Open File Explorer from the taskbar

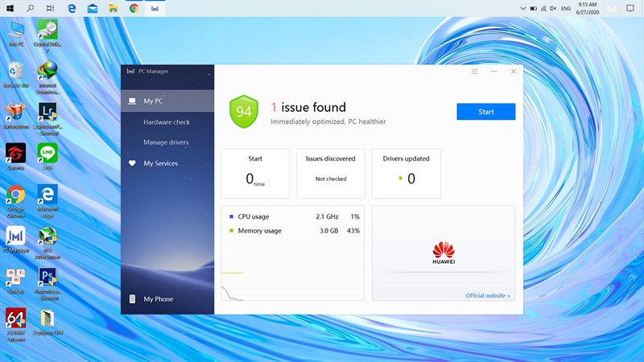click(x=113, y=8)
